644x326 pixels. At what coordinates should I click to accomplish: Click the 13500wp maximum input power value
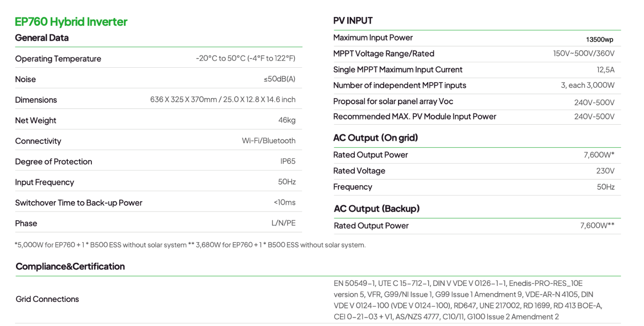[x=599, y=39]
